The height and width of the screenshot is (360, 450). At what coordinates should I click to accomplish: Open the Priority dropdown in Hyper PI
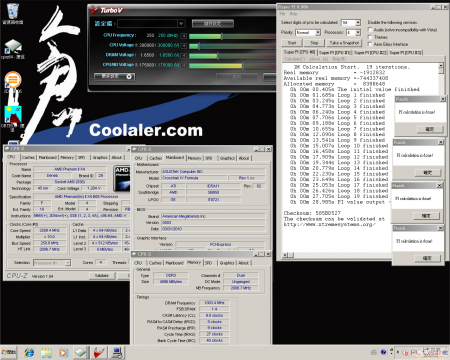click(318, 32)
